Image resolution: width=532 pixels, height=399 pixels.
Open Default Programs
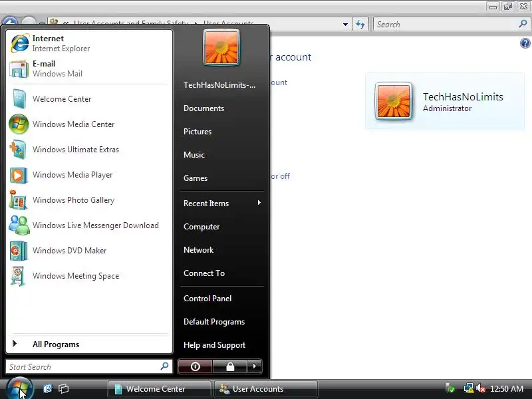tap(214, 322)
